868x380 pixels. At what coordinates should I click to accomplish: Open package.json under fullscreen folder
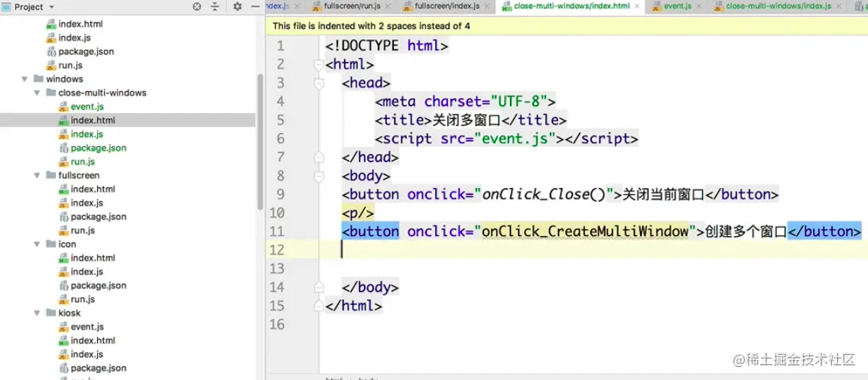(99, 217)
